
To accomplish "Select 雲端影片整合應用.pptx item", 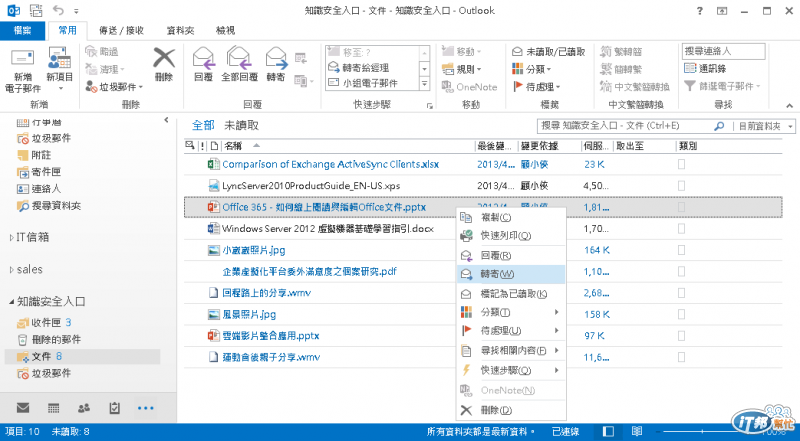I will tap(270, 336).
